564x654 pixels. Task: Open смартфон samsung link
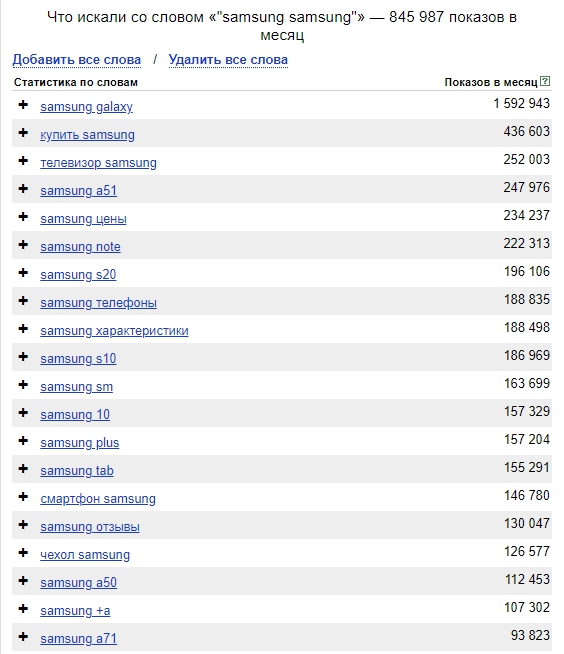click(98, 498)
